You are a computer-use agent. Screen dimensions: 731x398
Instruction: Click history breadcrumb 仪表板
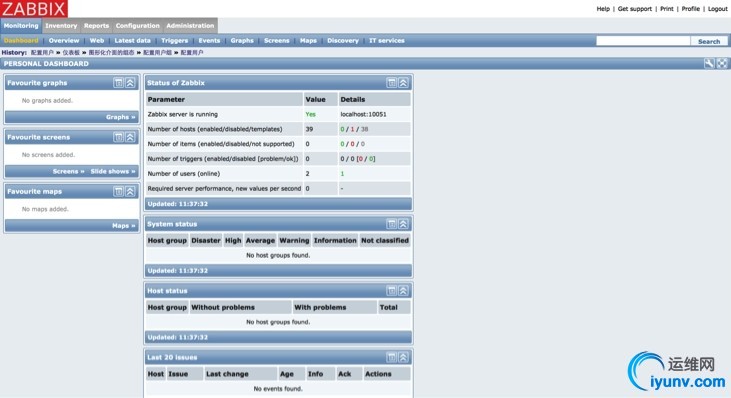pyautogui.click(x=71, y=53)
